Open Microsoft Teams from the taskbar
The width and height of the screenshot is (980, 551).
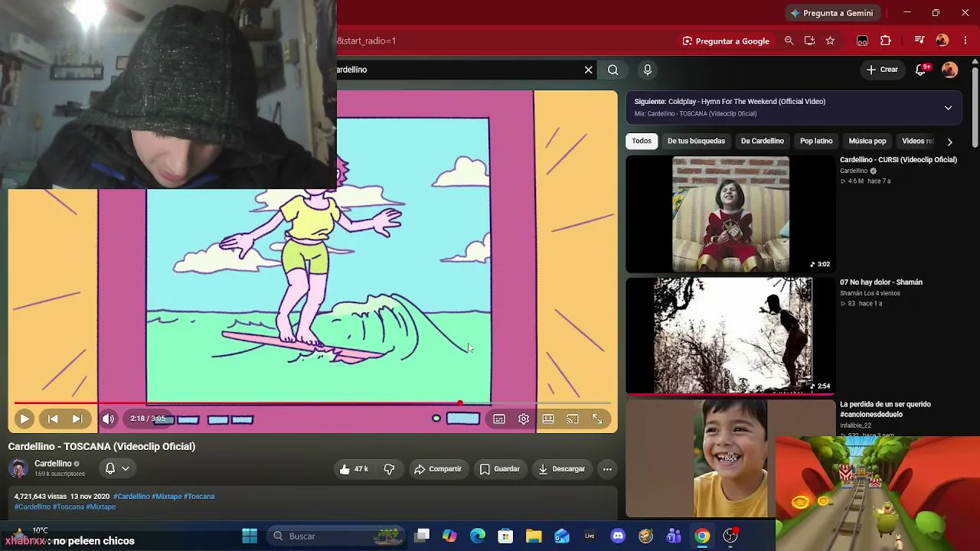pos(674,536)
